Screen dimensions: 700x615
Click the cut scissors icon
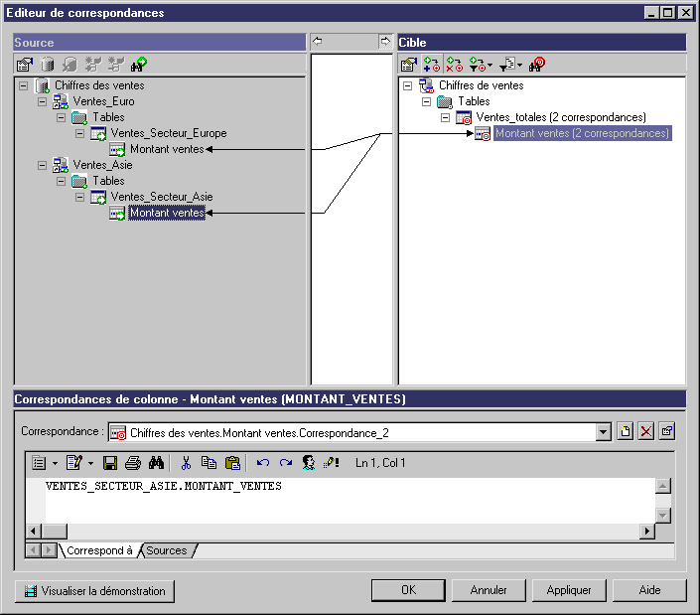click(x=186, y=463)
